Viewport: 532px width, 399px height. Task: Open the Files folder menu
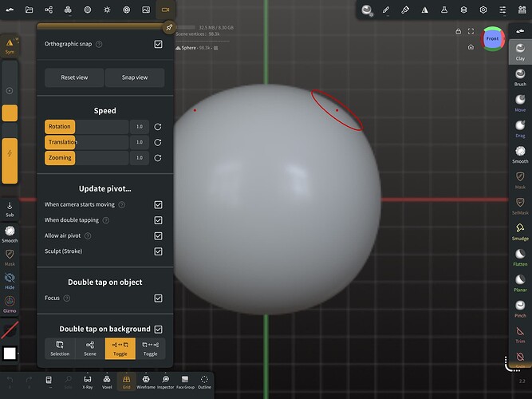coord(30,10)
